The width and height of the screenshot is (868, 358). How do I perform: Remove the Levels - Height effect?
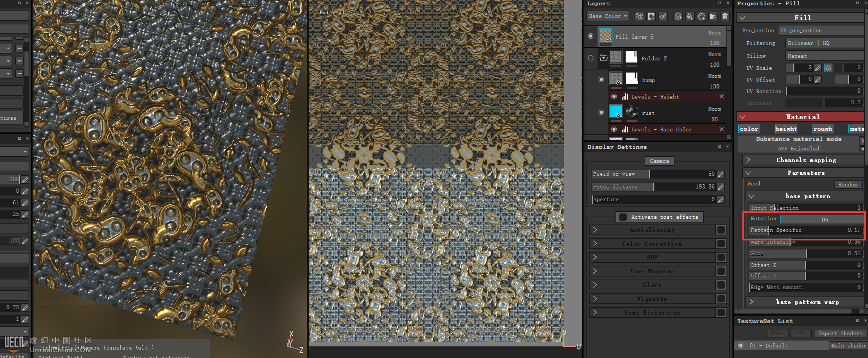721,96
